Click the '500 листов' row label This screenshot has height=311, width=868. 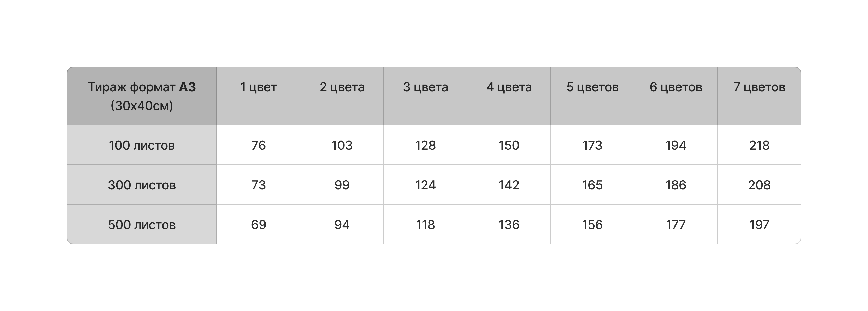click(142, 225)
